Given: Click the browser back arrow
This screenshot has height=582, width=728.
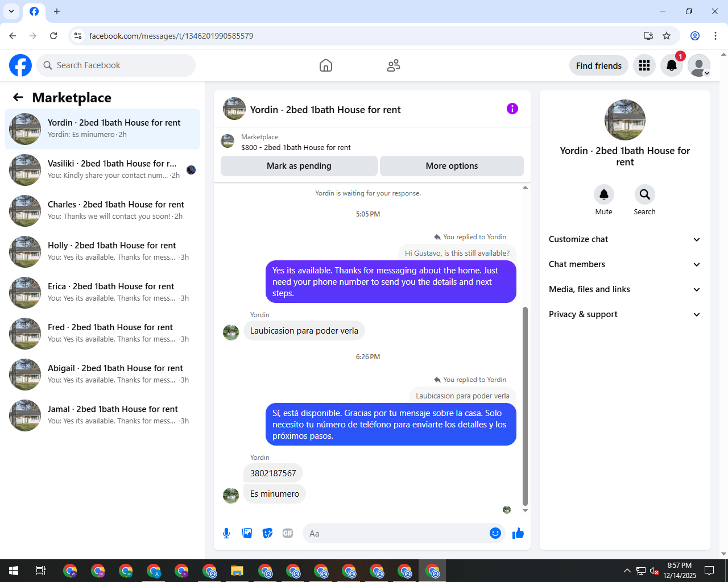Looking at the screenshot, I should coord(13,36).
